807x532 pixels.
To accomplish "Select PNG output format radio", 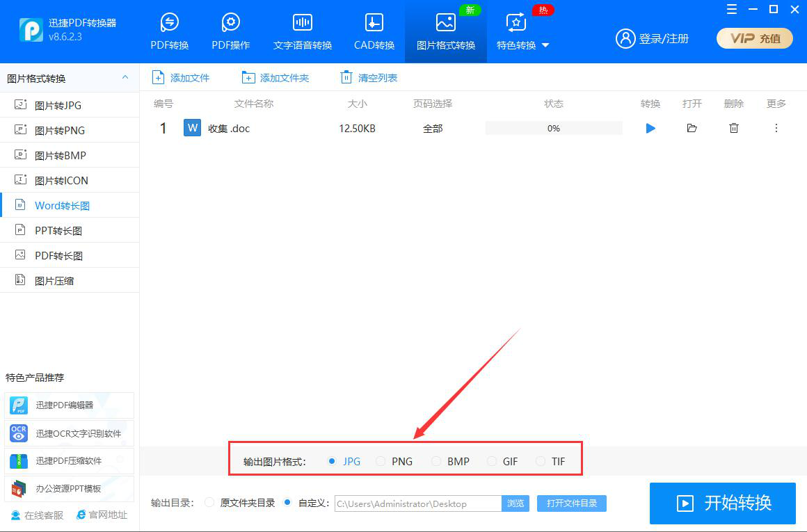I will coord(381,461).
